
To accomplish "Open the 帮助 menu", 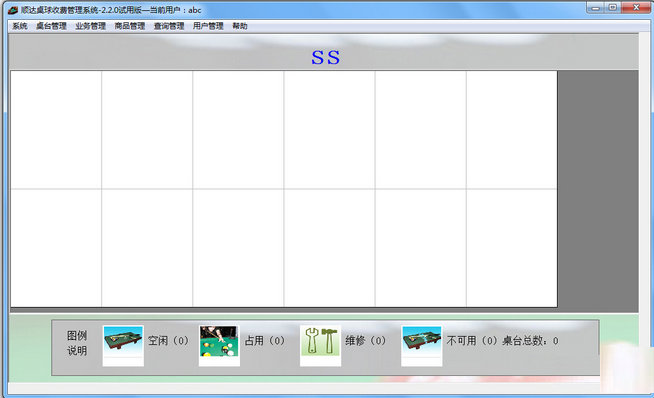I will [x=240, y=26].
